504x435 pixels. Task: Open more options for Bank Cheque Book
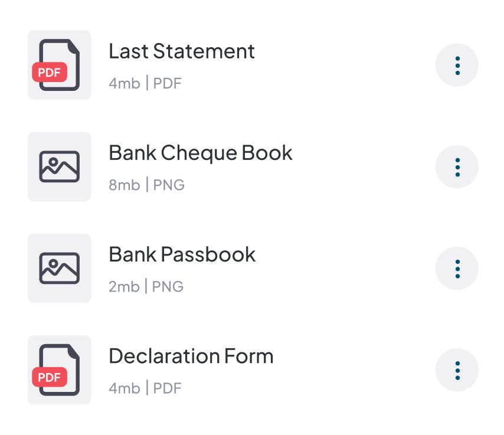point(457,166)
